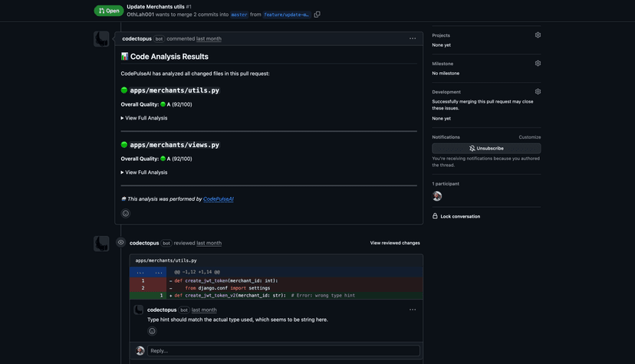
Task: Click OthLah001 username in header
Action: (x=140, y=15)
